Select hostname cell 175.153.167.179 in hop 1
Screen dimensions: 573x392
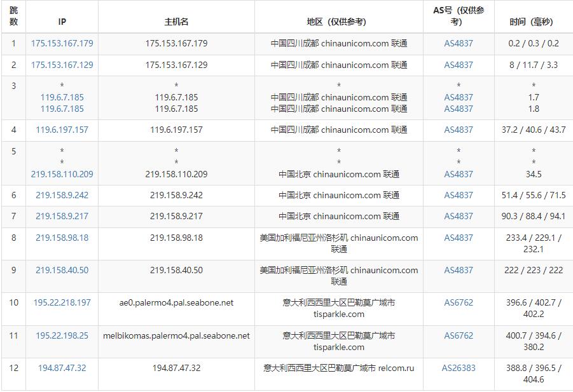click(x=177, y=43)
